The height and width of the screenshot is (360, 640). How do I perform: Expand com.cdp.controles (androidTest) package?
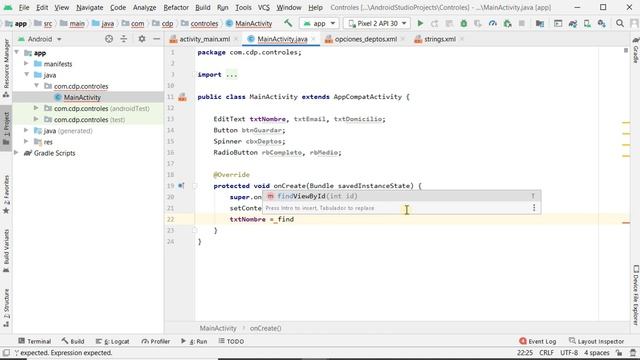[x=36, y=108]
